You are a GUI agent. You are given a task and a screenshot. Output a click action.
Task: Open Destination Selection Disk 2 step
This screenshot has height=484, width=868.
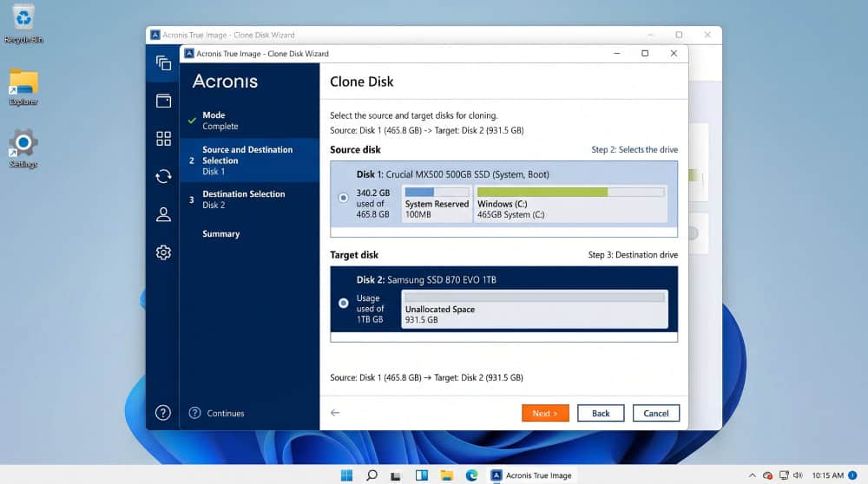250,199
